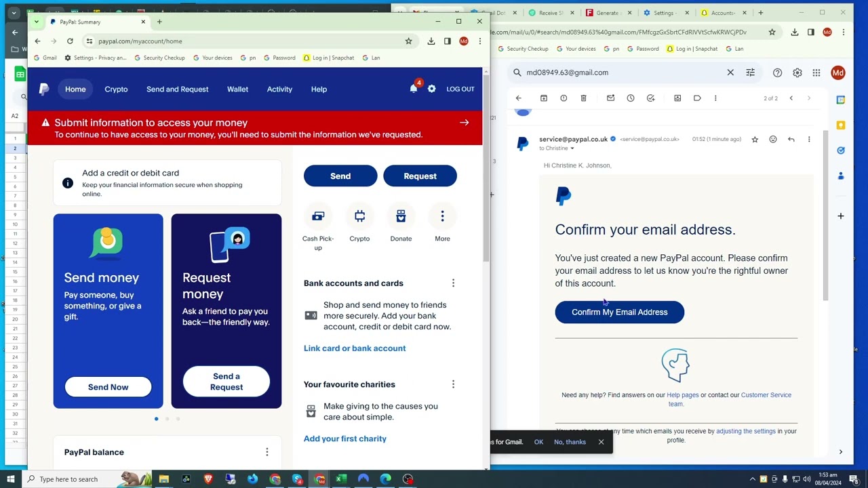Click Confirm My Email Address button
The height and width of the screenshot is (488, 868).
point(620,312)
